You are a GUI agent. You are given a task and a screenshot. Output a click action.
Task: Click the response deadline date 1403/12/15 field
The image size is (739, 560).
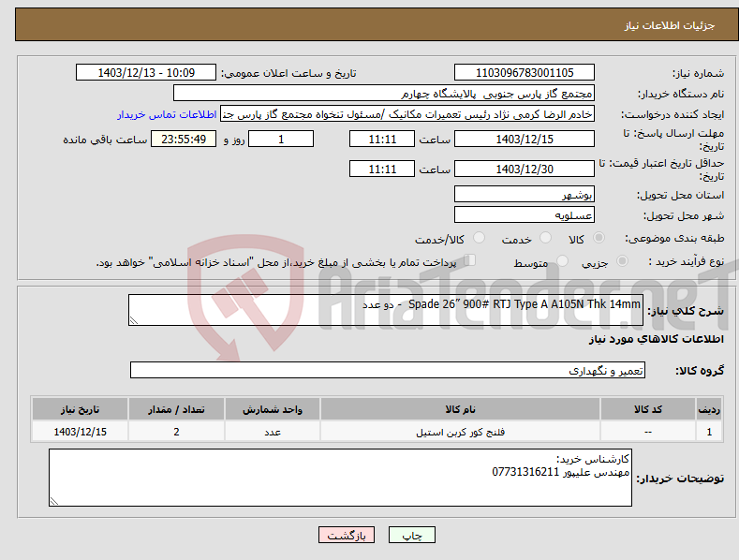pos(525,139)
